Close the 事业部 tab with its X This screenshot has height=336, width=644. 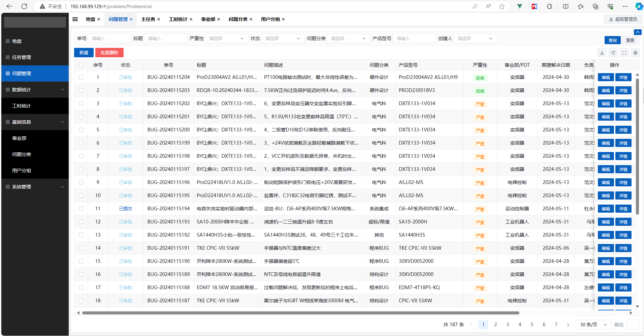click(219, 19)
